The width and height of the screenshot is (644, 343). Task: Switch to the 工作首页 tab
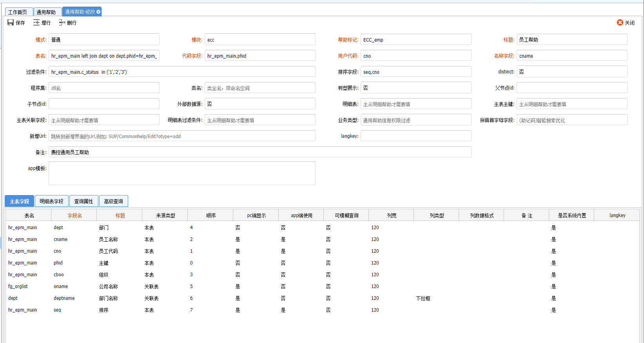18,12
